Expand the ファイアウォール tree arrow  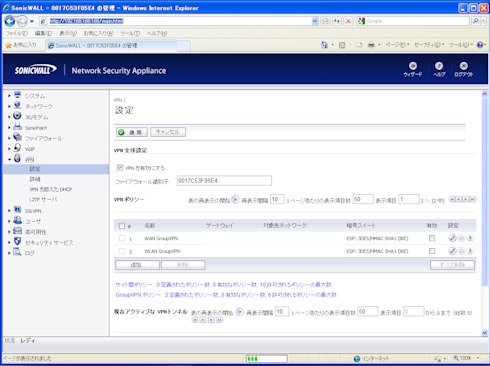coord(9,138)
